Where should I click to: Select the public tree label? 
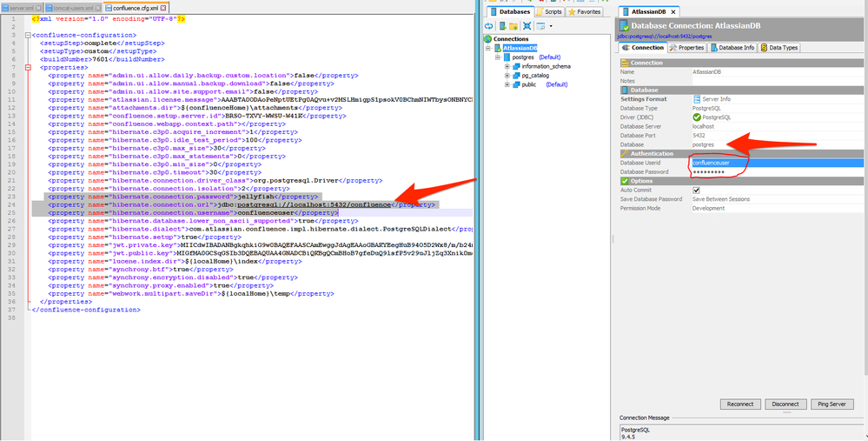tap(529, 84)
